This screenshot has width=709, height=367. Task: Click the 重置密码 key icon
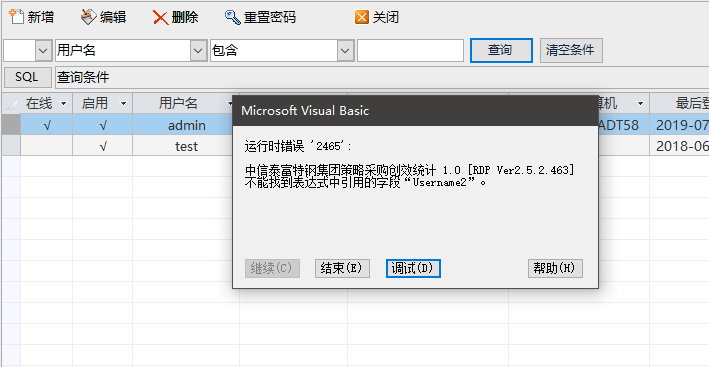(x=233, y=17)
